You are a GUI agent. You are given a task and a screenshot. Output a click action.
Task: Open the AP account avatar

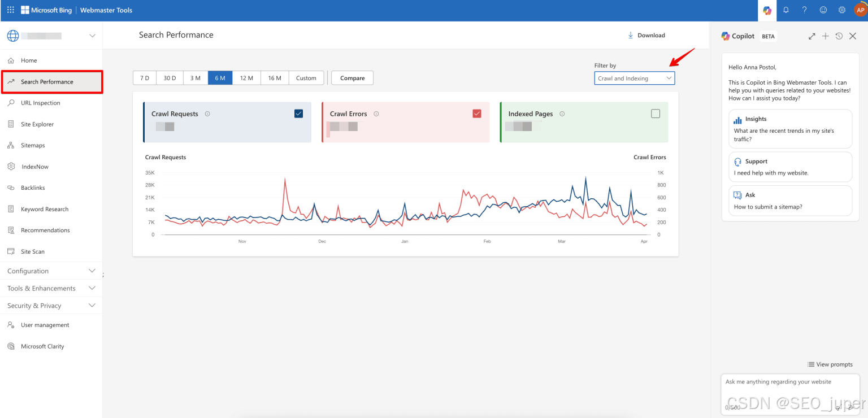click(x=860, y=10)
